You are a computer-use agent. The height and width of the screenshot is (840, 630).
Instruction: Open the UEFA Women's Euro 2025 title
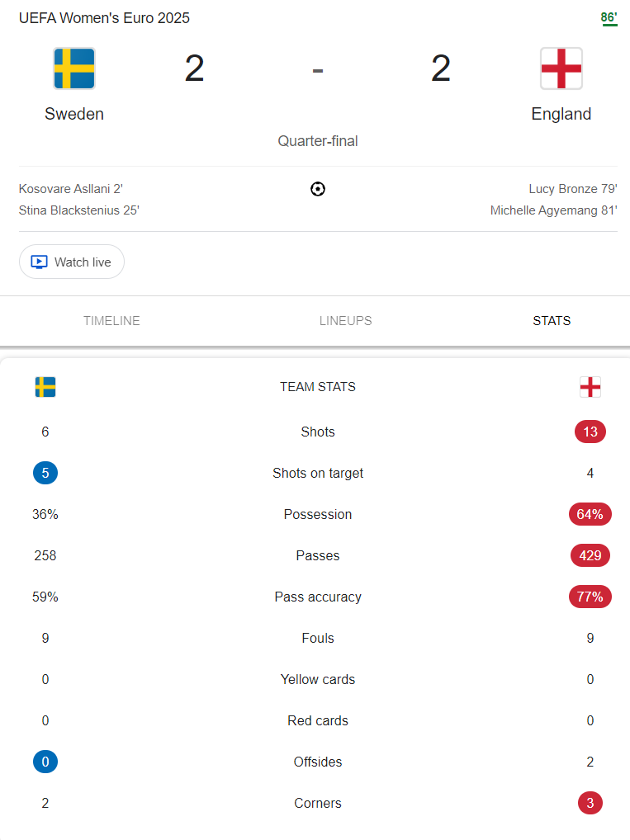point(105,18)
